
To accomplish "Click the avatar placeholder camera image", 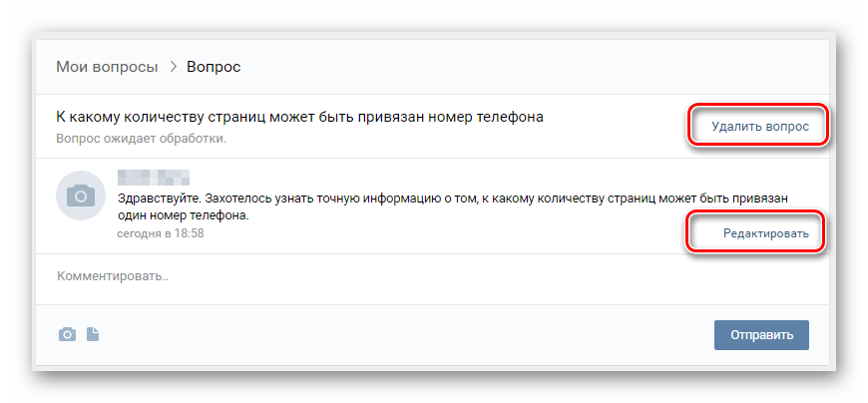I will [x=81, y=196].
